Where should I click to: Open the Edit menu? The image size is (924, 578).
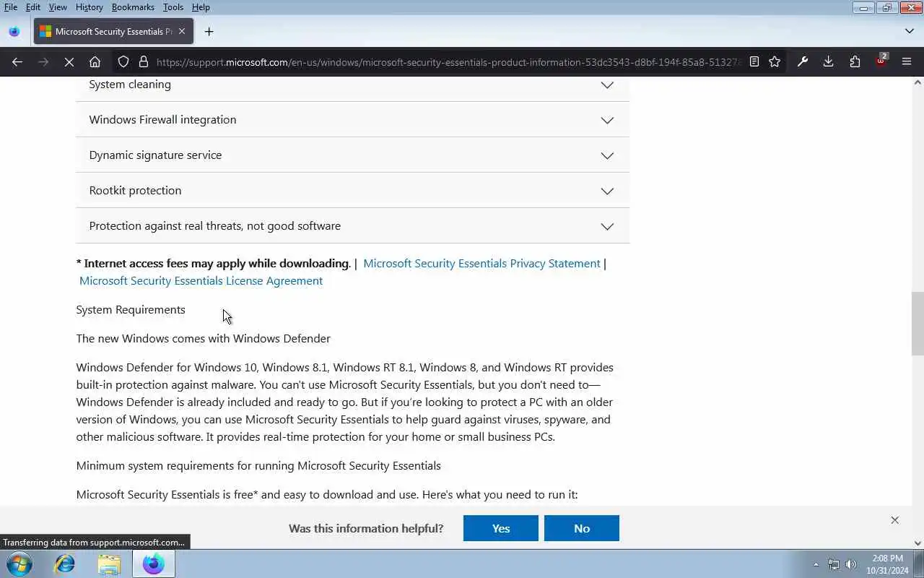tap(33, 7)
